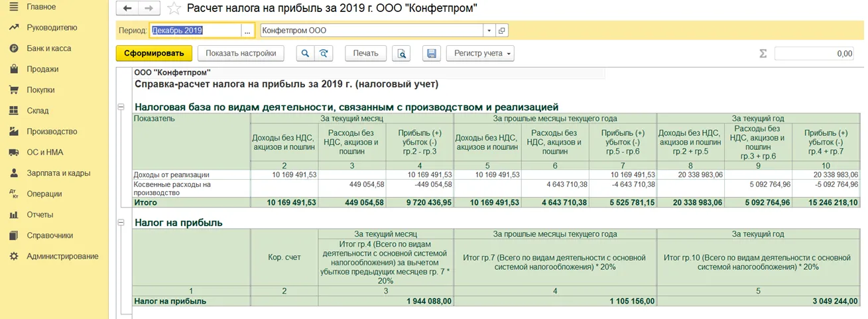
Task: Select the cell 449 054,58 in Итого row
Action: tap(352, 202)
